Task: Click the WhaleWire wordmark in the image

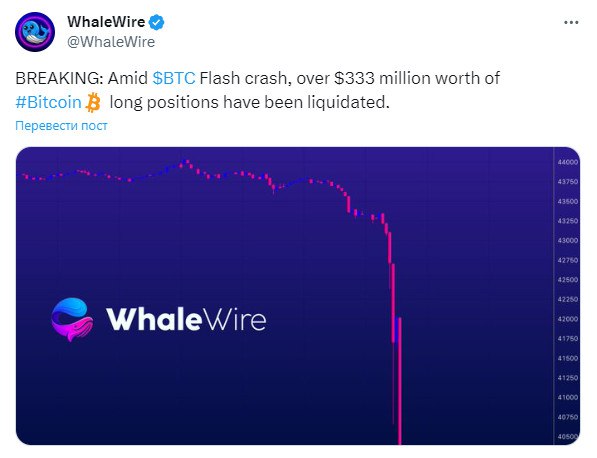Action: pyautogui.click(x=186, y=319)
